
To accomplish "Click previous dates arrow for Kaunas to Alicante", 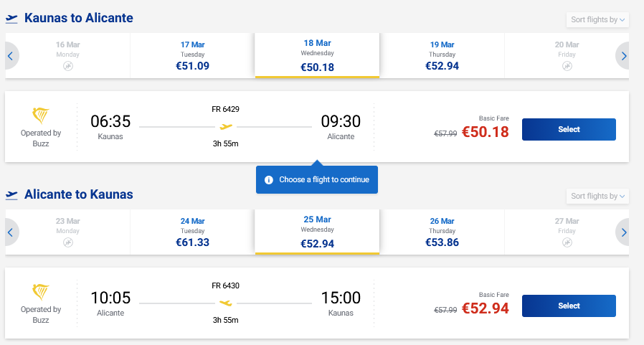I will point(11,55).
